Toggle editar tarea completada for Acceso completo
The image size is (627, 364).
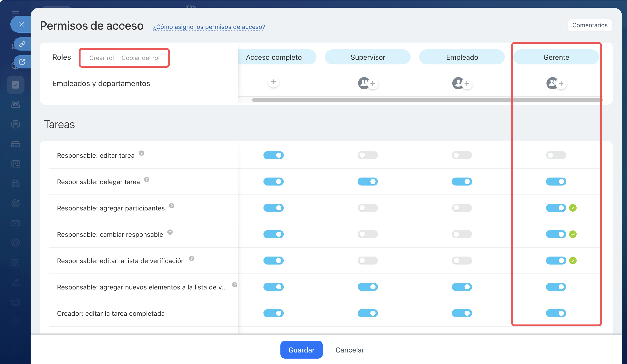click(273, 313)
